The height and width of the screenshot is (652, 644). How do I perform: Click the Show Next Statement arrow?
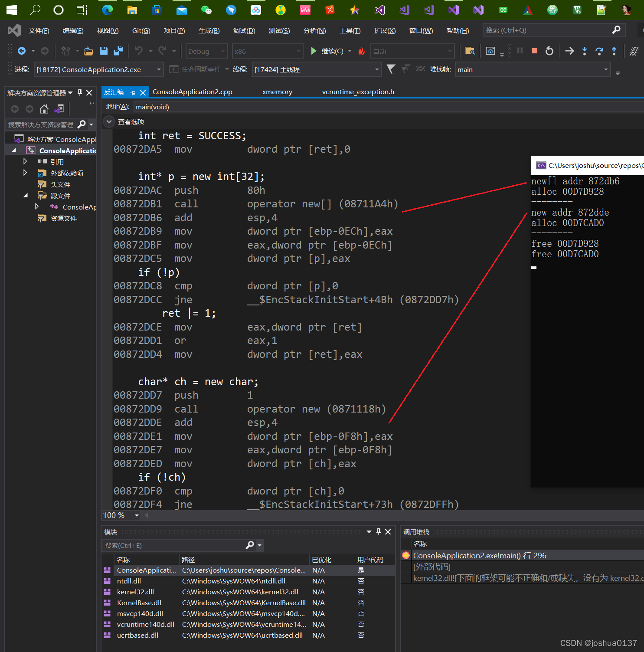(x=569, y=51)
